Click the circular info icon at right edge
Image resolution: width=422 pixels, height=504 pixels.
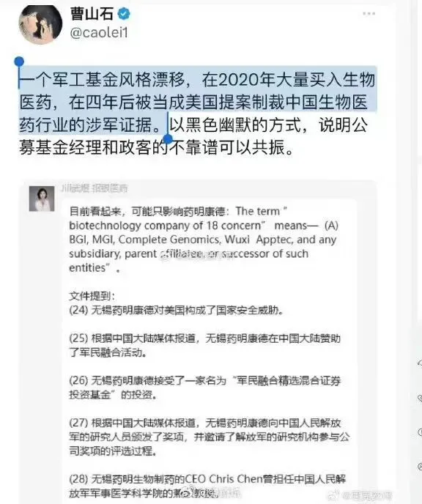pos(419,432)
